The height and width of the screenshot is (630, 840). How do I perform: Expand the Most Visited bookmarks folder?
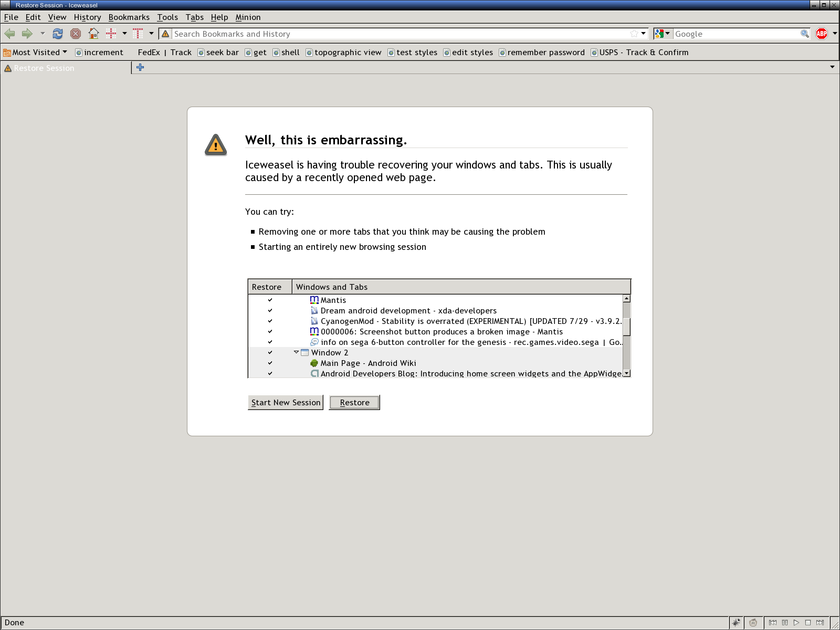pyautogui.click(x=35, y=52)
